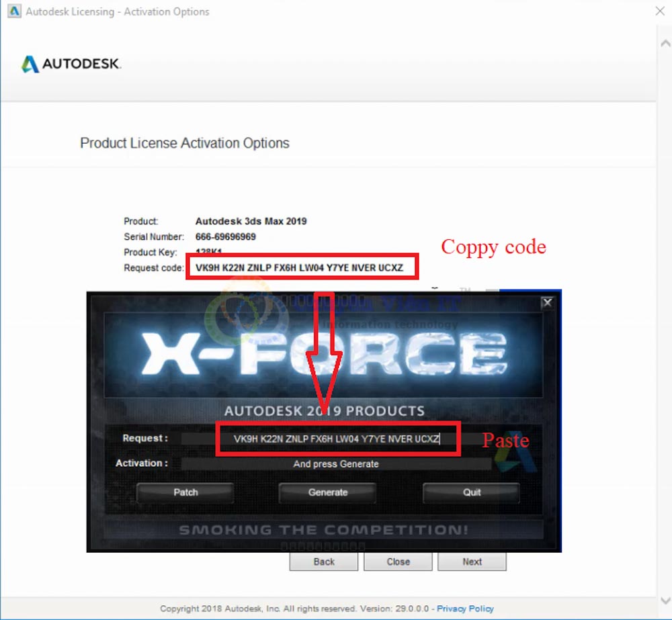Screen dimensions: 672x620
Task: Go to previous step with Back button
Action: click(x=324, y=562)
